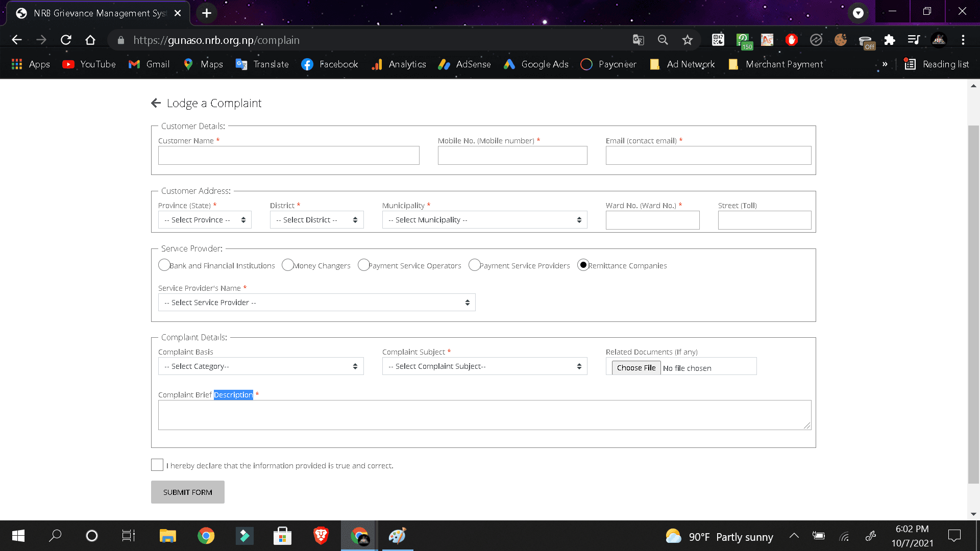The image size is (980, 551).
Task: Open the Reading list from the bookmarks bar
Action: pos(937,64)
